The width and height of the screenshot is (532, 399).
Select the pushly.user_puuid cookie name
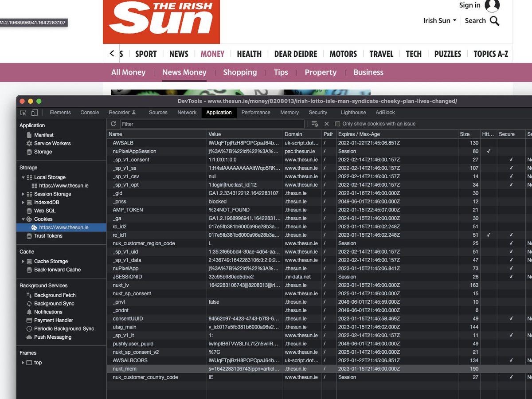pos(133,344)
